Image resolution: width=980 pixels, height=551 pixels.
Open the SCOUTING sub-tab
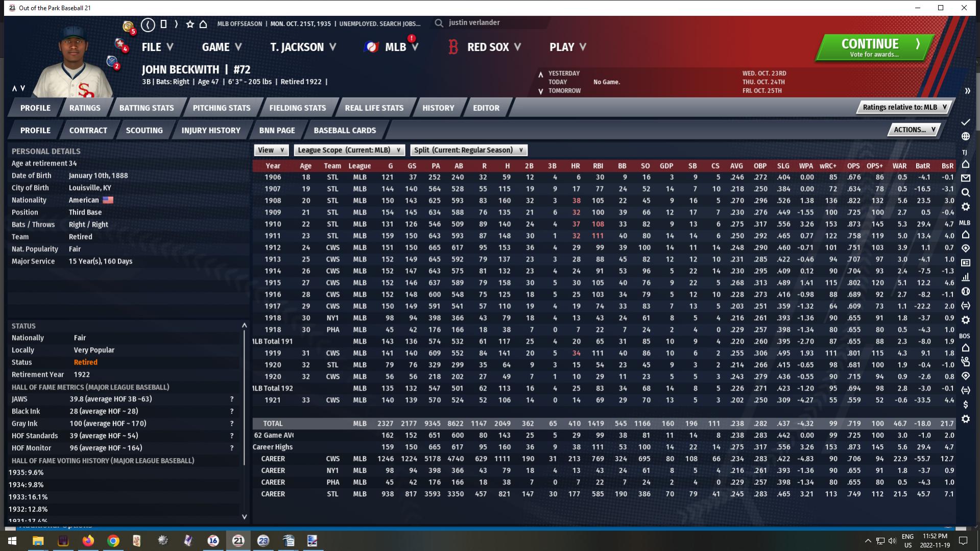click(145, 130)
